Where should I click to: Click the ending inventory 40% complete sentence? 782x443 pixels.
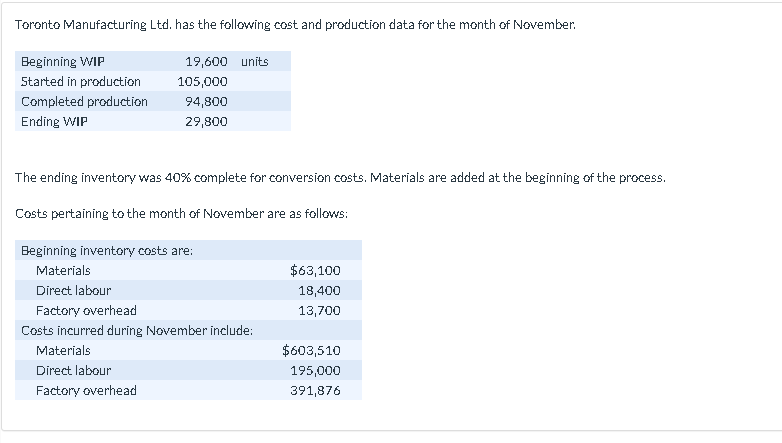[340, 178]
